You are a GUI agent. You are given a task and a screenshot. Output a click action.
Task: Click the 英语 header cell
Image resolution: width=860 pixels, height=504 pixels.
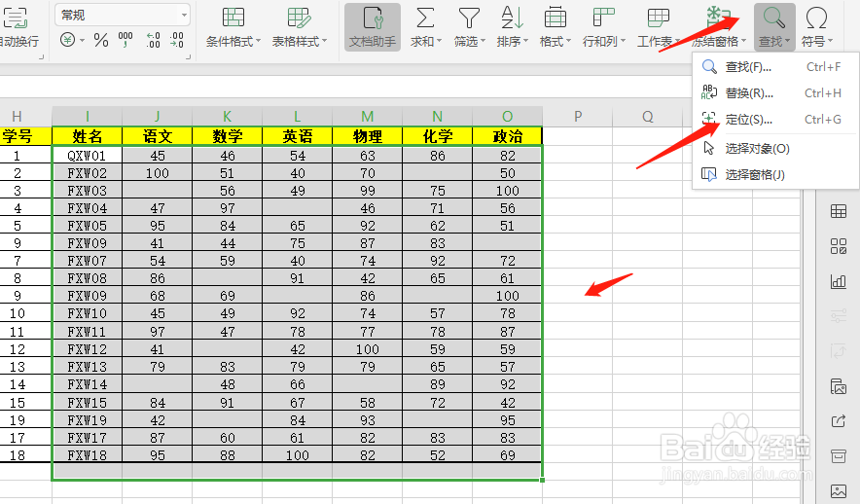pyautogui.click(x=298, y=136)
